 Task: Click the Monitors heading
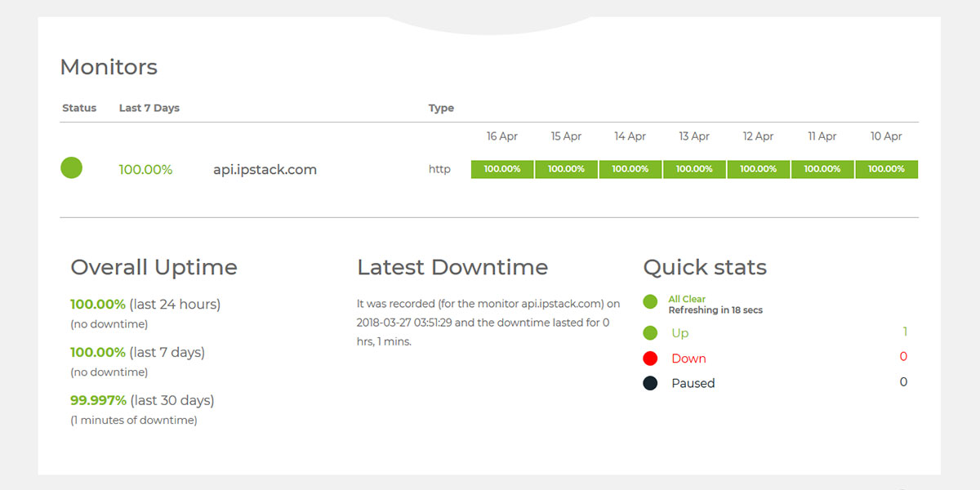(109, 67)
